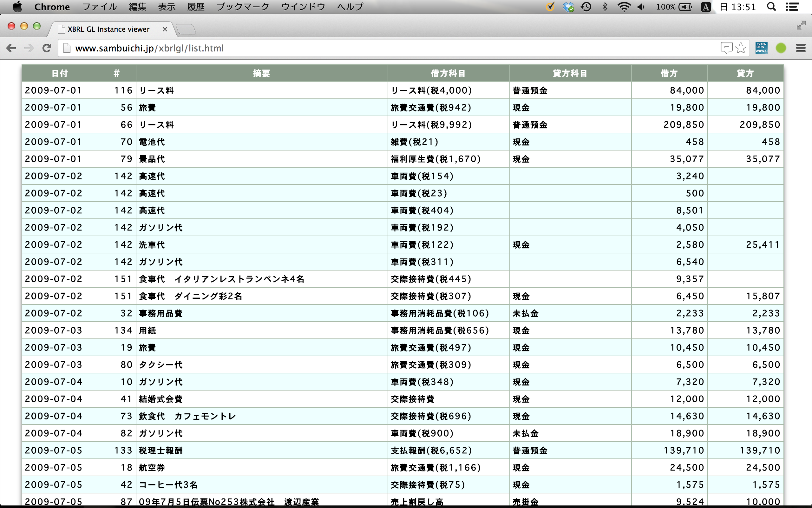The width and height of the screenshot is (812, 508).
Task: Click 食事代 イタリアンレストランペンネ4名 cell
Action: pos(262,279)
